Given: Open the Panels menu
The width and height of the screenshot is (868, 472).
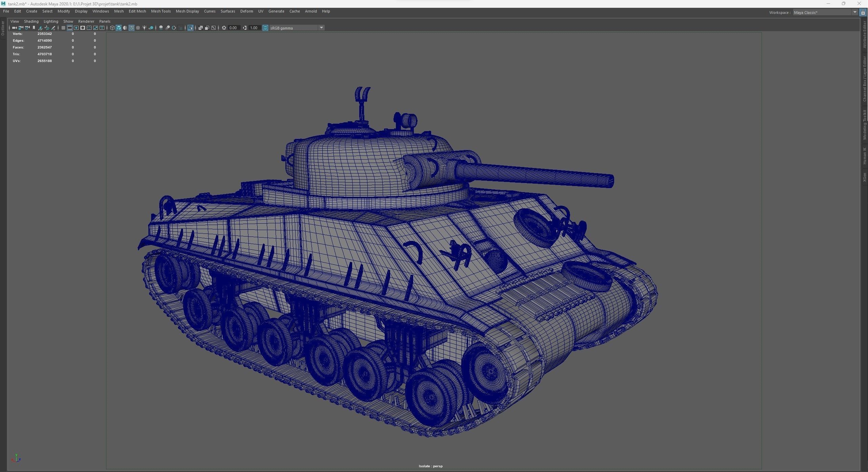Looking at the screenshot, I should coord(105,21).
